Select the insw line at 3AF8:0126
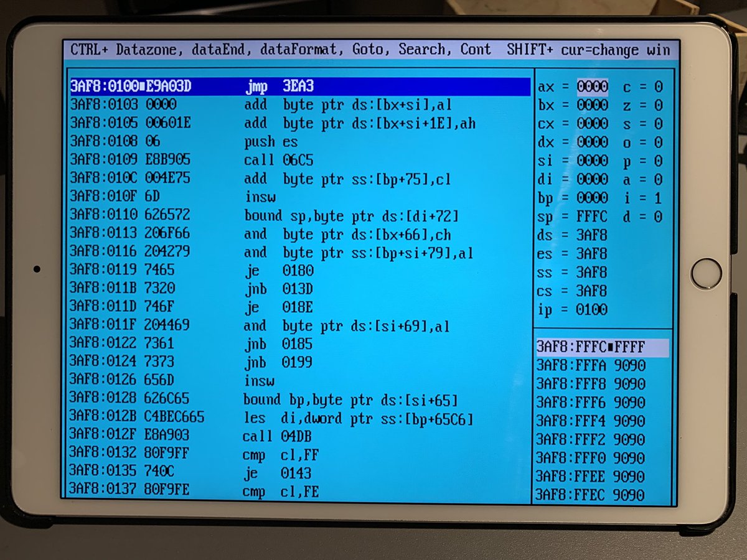 click(x=172, y=380)
